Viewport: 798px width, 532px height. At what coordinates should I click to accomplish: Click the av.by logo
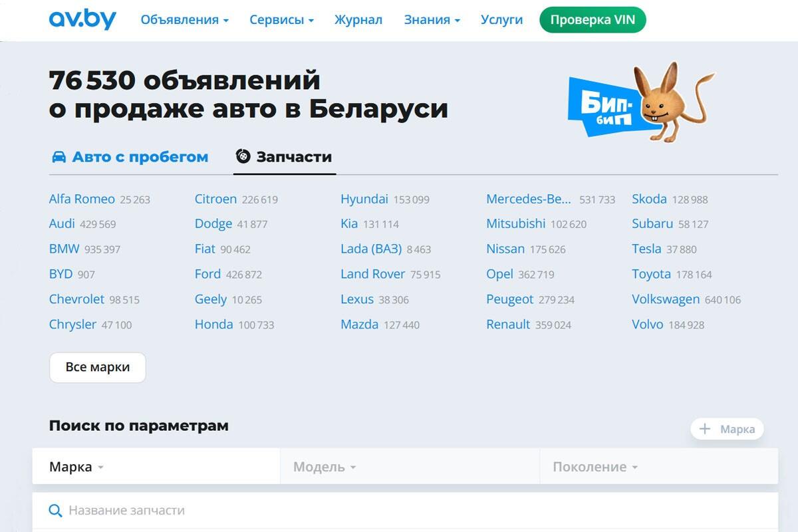tap(82, 20)
